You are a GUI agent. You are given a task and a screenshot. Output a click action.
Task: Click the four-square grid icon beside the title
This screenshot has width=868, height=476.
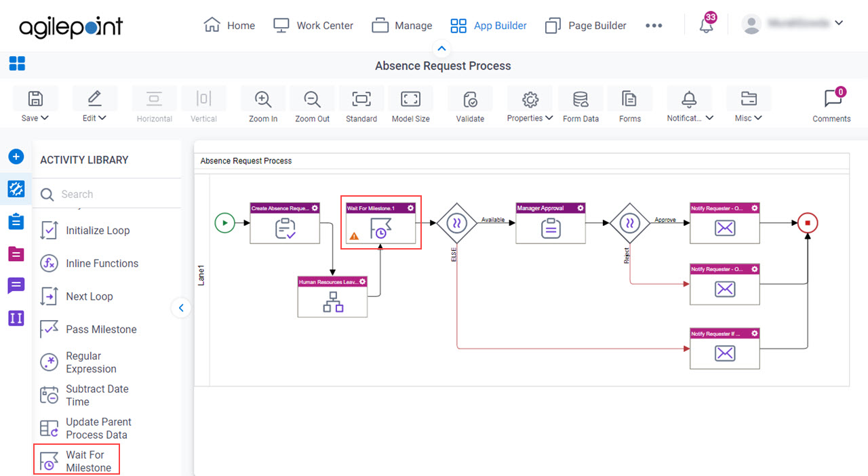pos(17,64)
